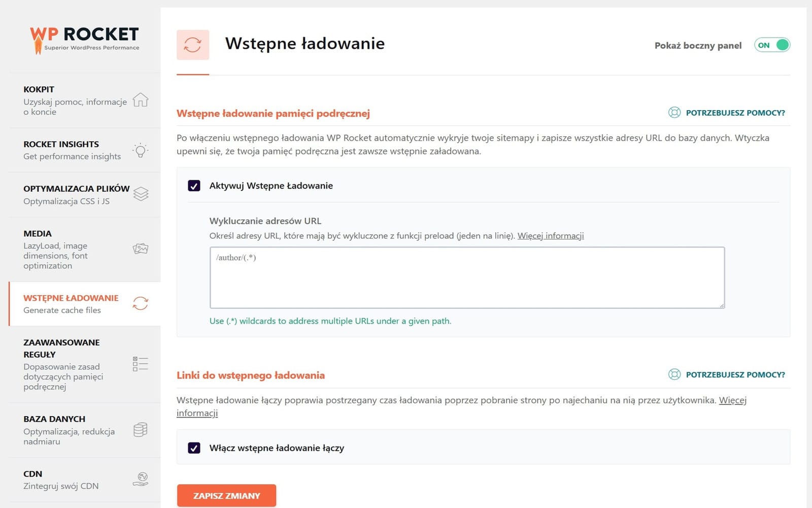Viewport: 812px width, 508px height.
Task: Open the Media settings section
Action: point(85,249)
